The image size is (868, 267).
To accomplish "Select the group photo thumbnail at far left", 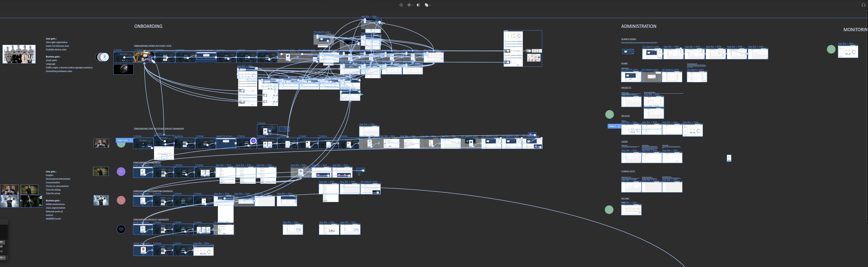I will 19,54.
